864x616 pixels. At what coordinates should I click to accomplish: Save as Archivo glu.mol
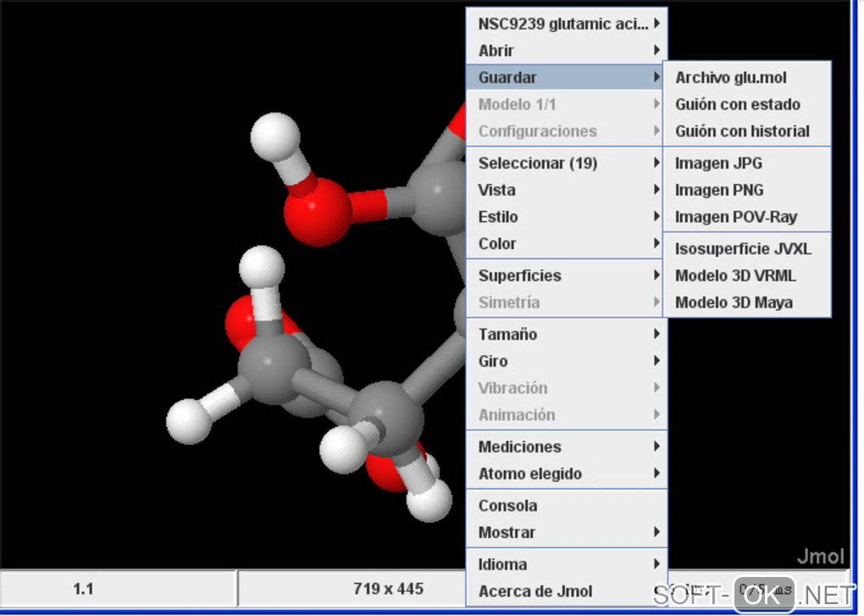747,78
